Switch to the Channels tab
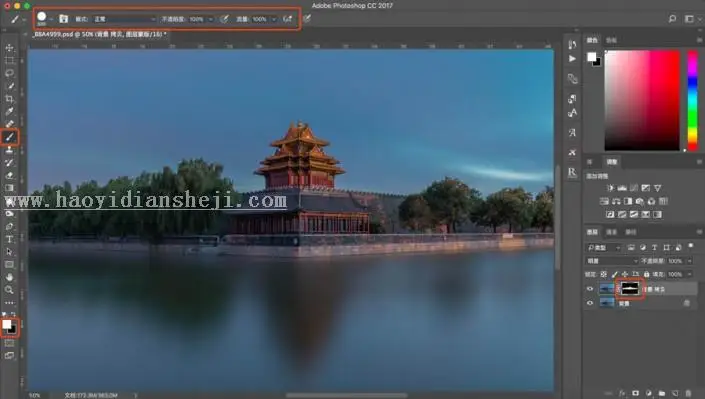The image size is (705, 399). pos(611,232)
